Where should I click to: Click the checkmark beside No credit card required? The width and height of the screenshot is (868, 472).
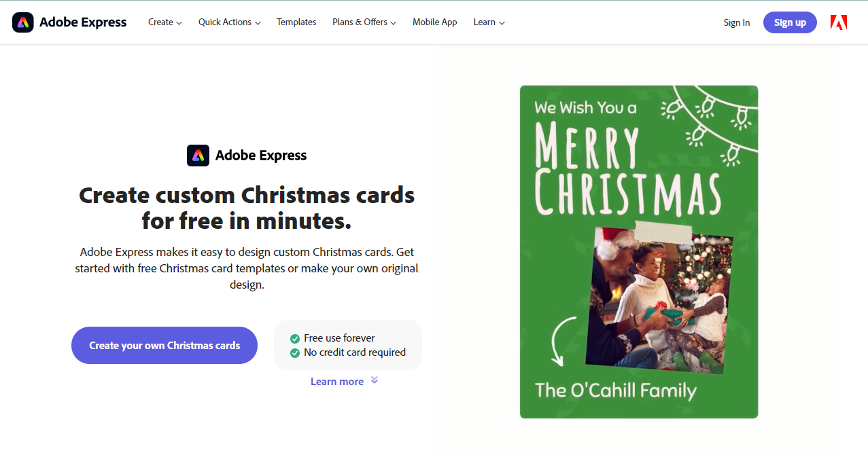click(x=295, y=353)
